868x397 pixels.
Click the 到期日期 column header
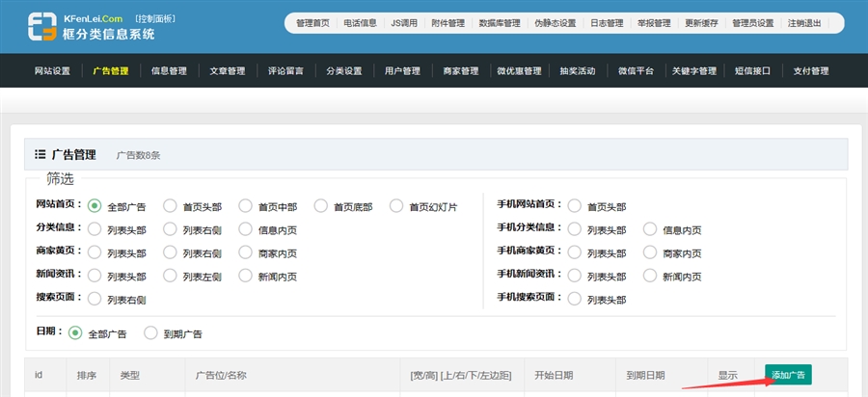click(x=645, y=375)
